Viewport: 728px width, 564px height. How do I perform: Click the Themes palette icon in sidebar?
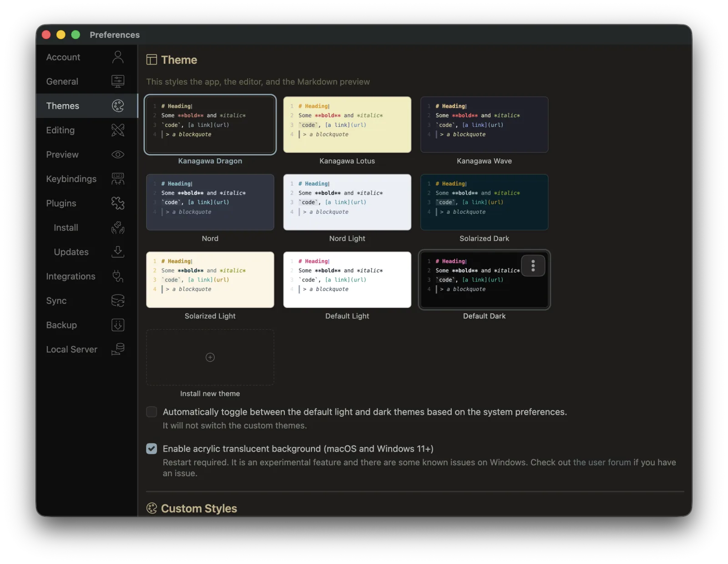pos(118,106)
